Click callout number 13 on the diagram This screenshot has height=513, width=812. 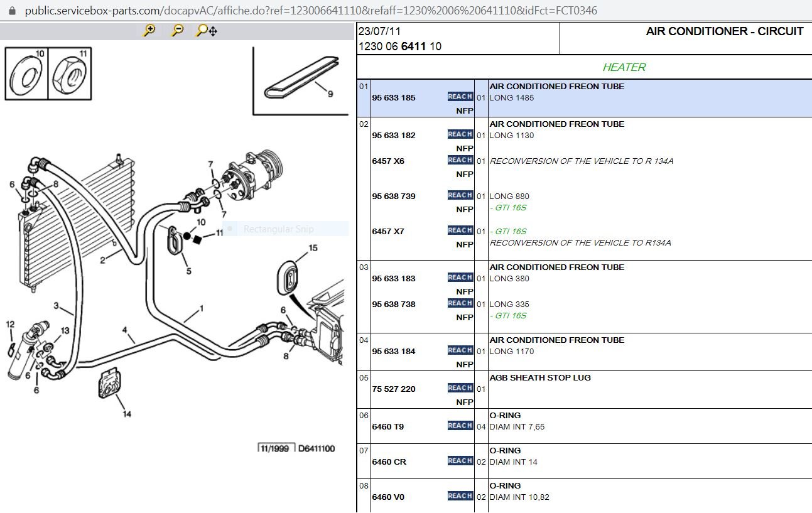65,330
